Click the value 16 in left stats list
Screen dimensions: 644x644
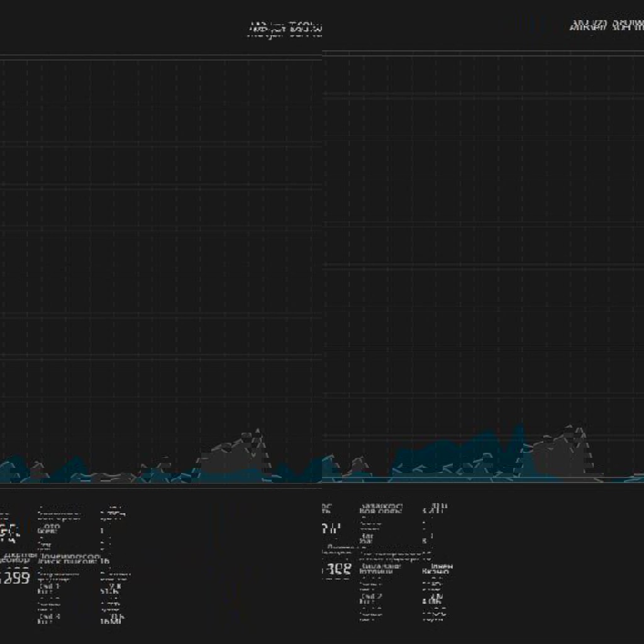tap(105, 560)
